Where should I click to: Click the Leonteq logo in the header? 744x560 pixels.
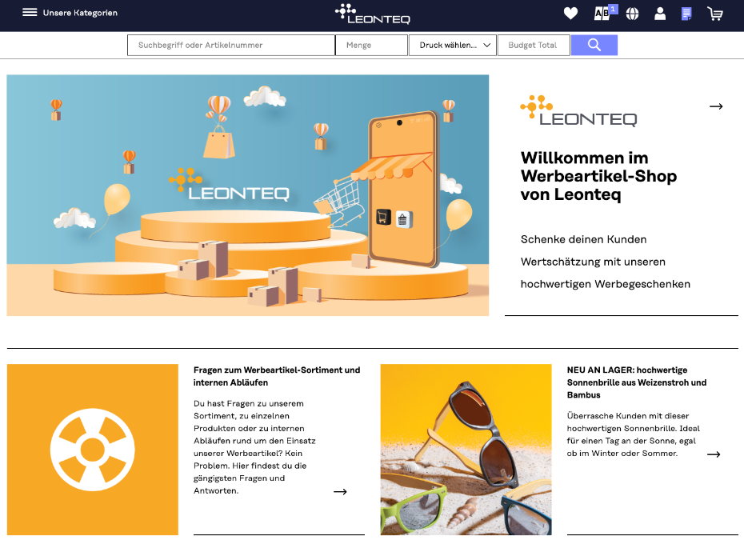point(372,14)
